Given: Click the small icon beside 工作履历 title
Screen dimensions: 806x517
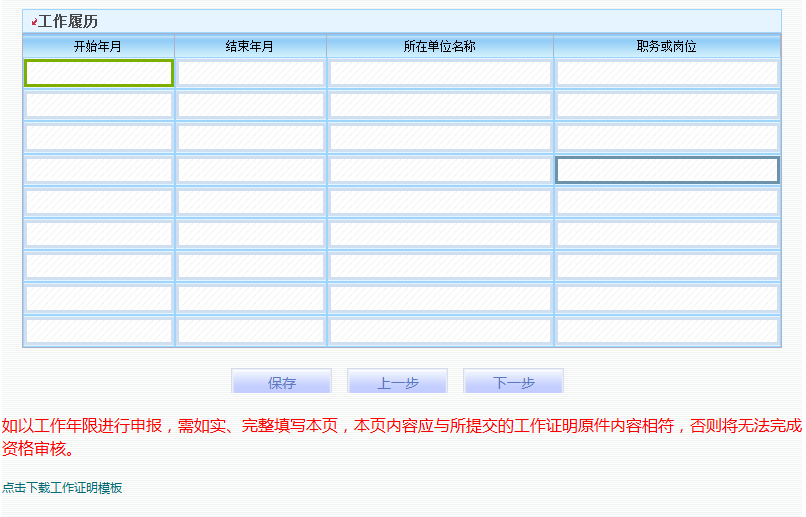Looking at the screenshot, I should click(34, 22).
